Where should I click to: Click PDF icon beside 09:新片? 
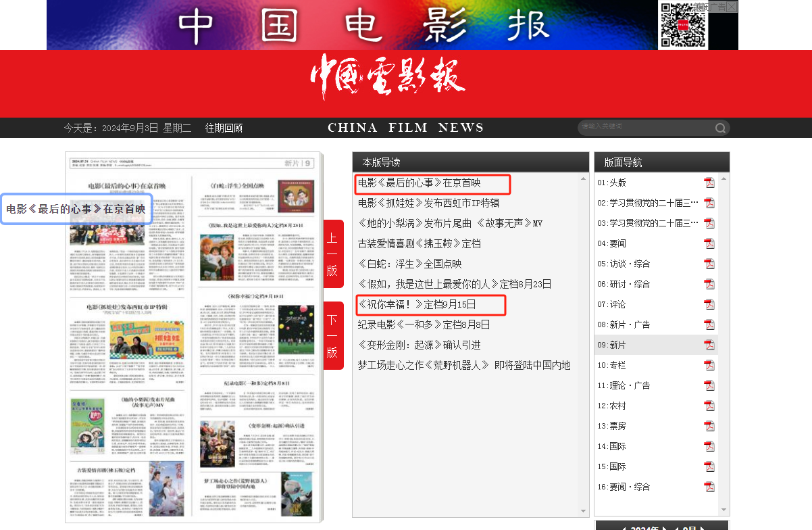pyautogui.click(x=709, y=345)
